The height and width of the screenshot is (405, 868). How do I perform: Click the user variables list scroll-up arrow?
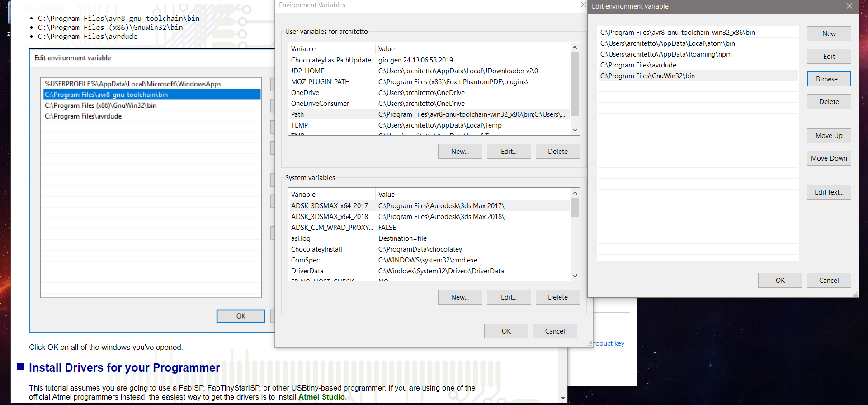[575, 48]
